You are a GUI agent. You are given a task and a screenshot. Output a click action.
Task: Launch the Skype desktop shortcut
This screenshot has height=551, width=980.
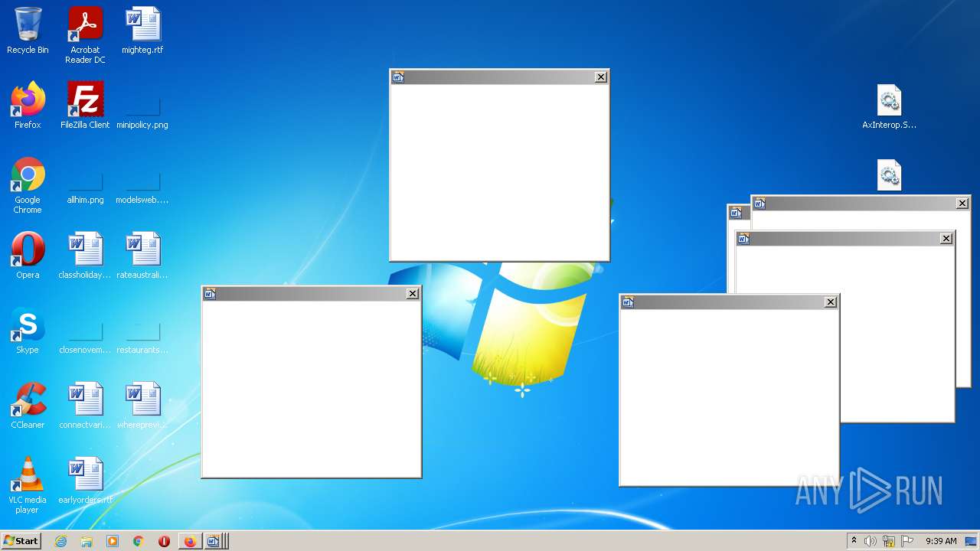coord(28,331)
